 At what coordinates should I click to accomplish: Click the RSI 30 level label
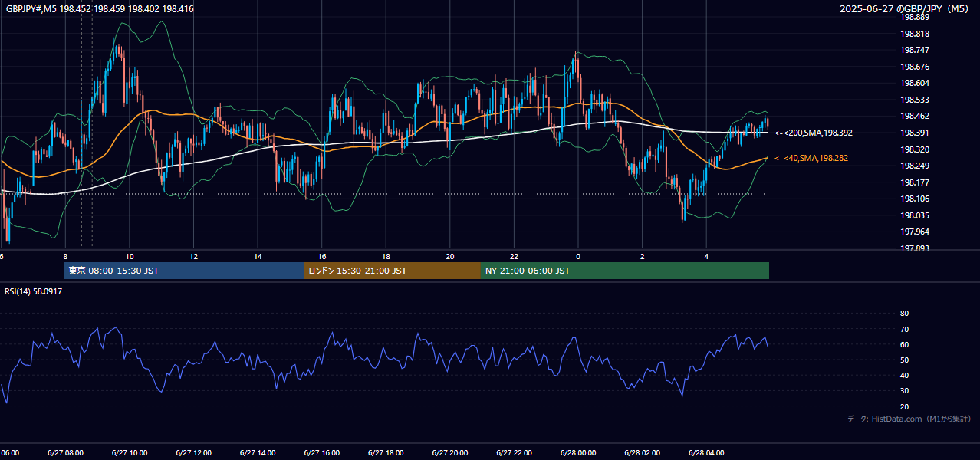pos(904,390)
